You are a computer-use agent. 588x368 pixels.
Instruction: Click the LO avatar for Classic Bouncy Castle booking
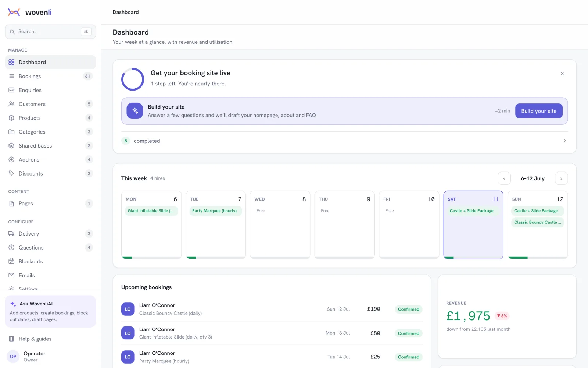(x=128, y=309)
